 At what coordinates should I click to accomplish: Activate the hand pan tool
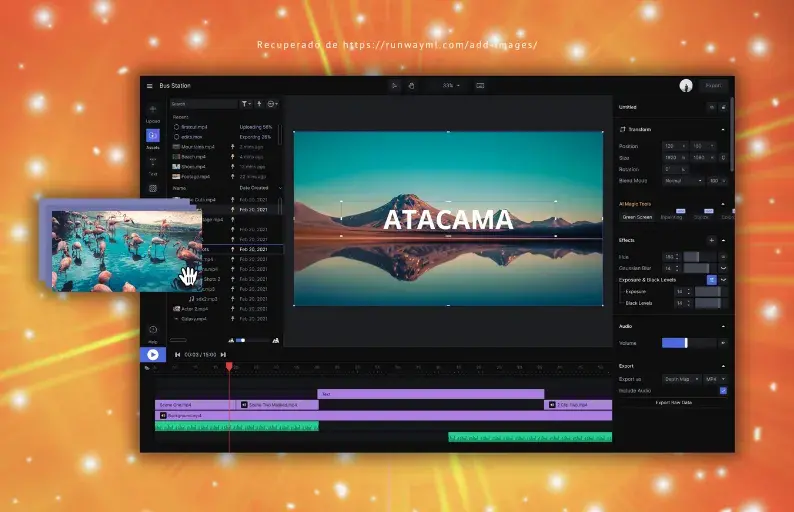point(411,86)
